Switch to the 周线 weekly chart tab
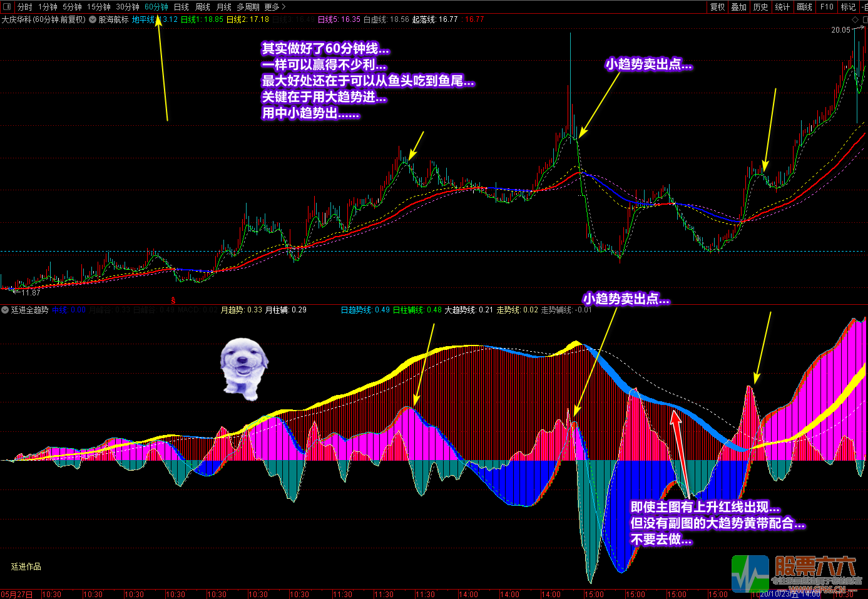The width and height of the screenshot is (868, 599). 203,7
